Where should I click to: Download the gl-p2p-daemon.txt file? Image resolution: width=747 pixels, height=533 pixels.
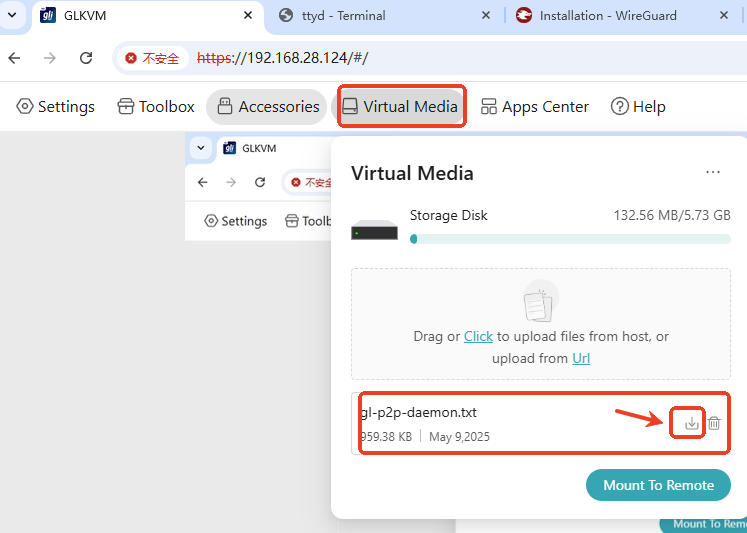click(691, 423)
